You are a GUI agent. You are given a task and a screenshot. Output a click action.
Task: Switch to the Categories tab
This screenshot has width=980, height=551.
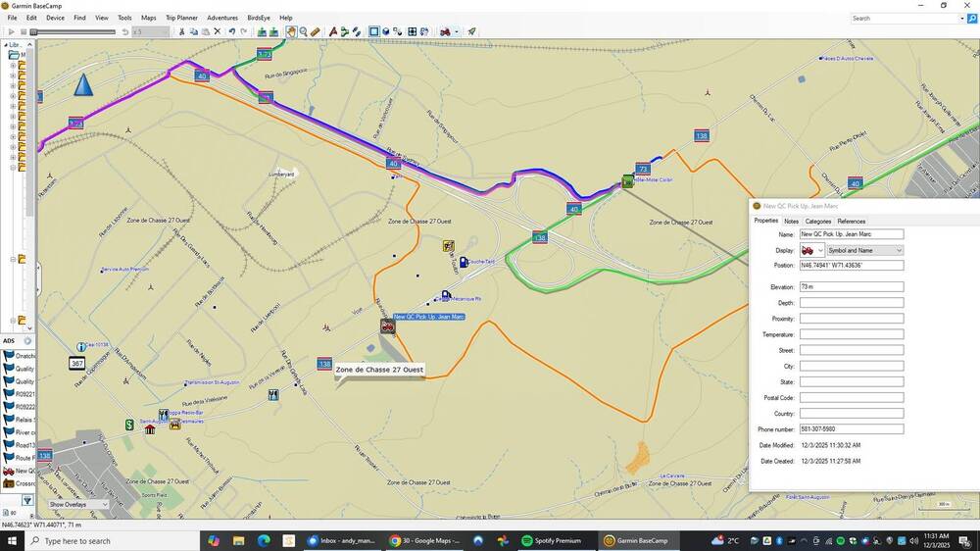pyautogui.click(x=818, y=222)
